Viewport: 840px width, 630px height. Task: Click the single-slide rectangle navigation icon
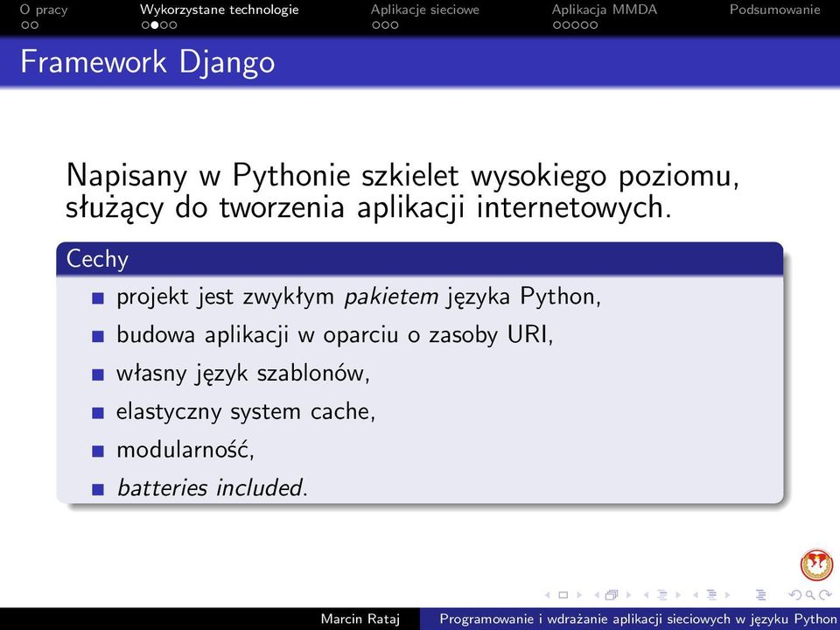point(563,595)
